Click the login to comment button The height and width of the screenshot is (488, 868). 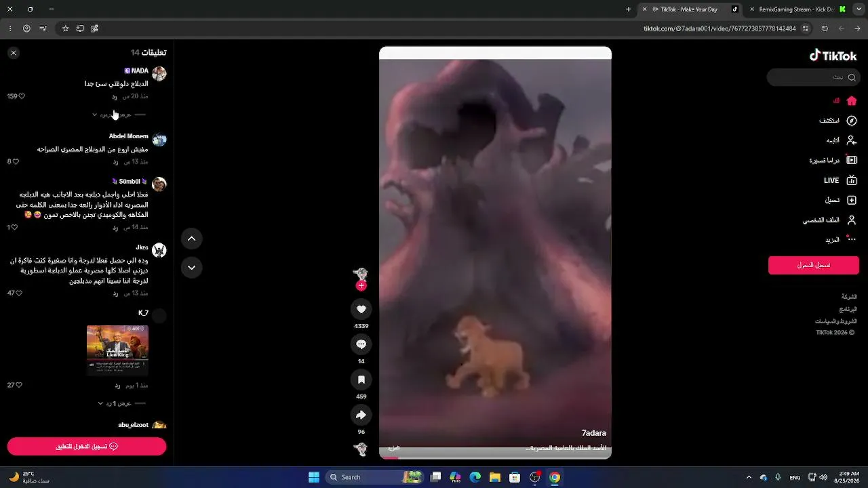click(x=87, y=447)
